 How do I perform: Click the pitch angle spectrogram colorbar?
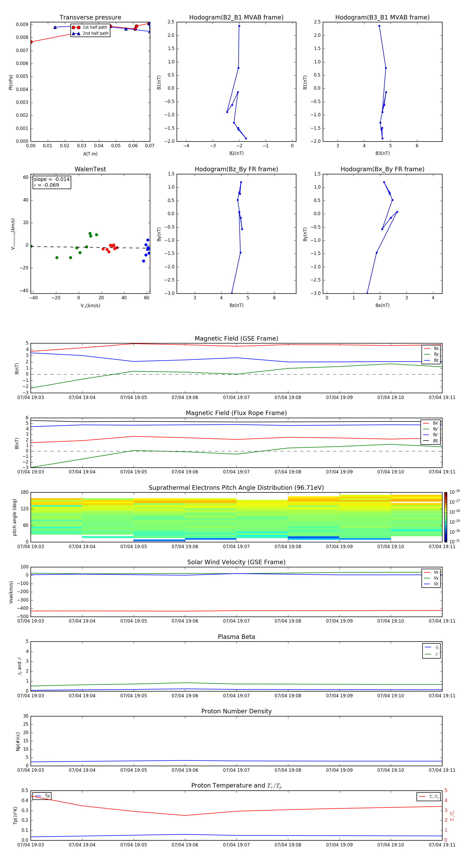[x=446, y=517]
